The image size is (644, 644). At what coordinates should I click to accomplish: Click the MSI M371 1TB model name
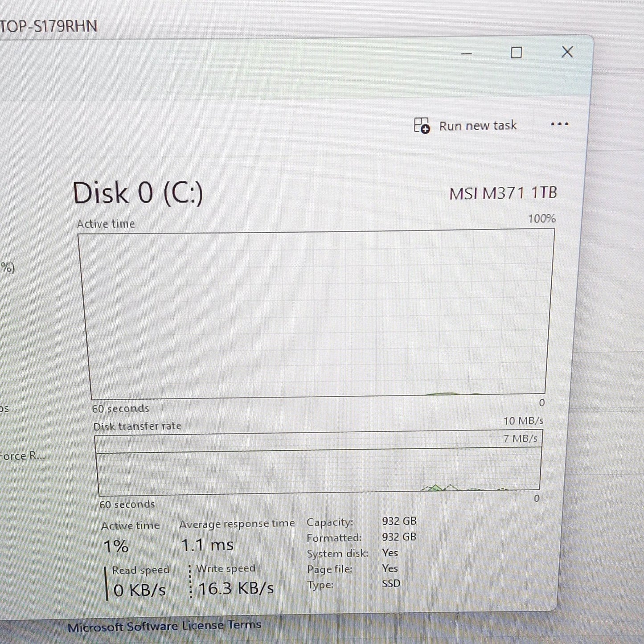[503, 193]
